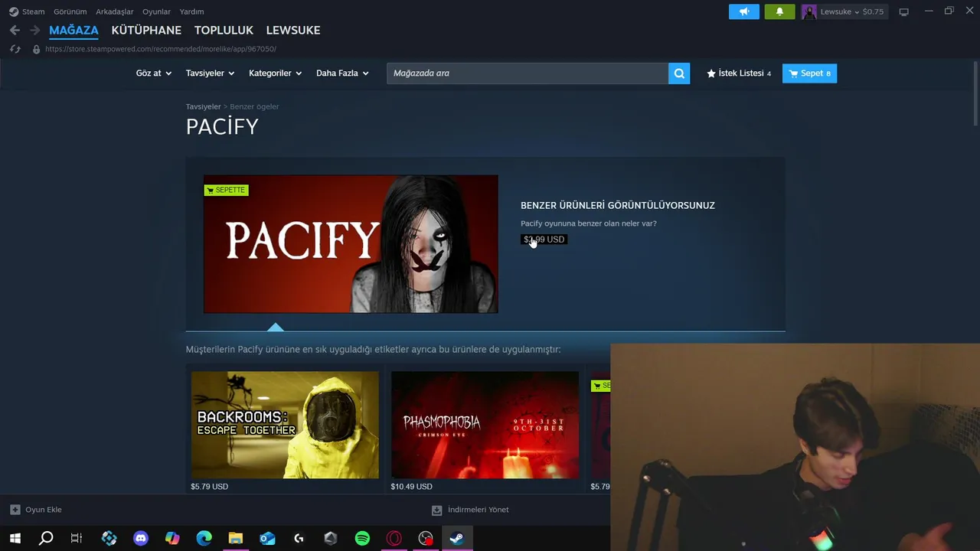Click the $5.79 USD price under Backrooms
The width and height of the screenshot is (980, 551).
(209, 487)
